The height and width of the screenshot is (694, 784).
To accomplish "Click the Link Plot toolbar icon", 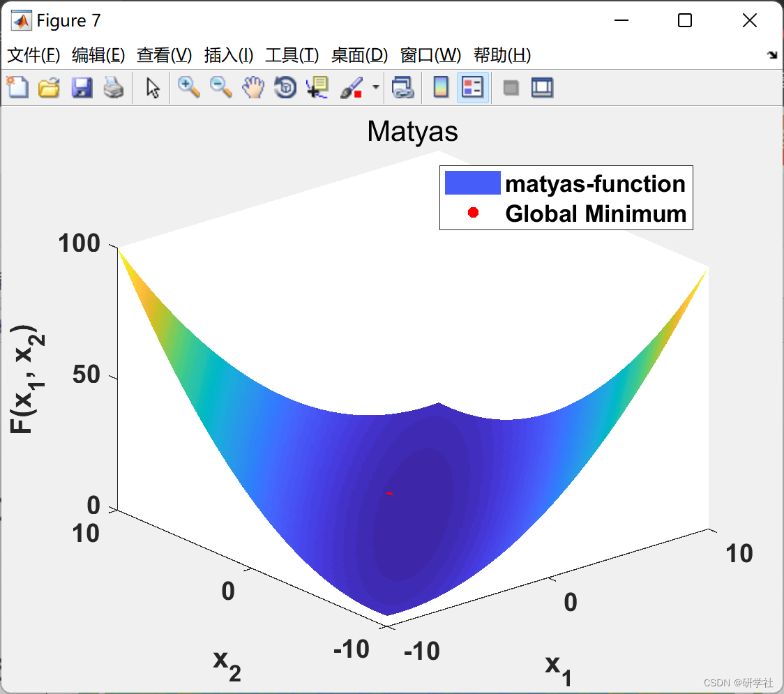I will click(403, 87).
